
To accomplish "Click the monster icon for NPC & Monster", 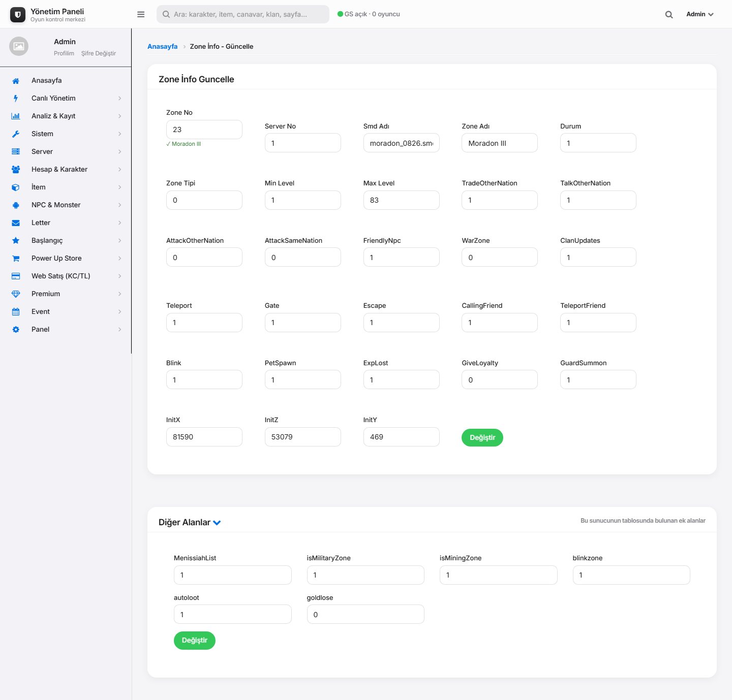I will [x=16, y=205].
